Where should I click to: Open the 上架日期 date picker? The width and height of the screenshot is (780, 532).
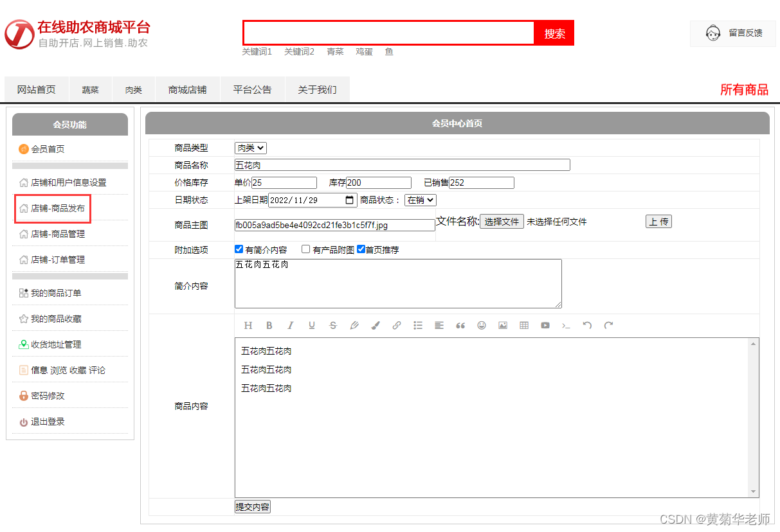point(349,200)
